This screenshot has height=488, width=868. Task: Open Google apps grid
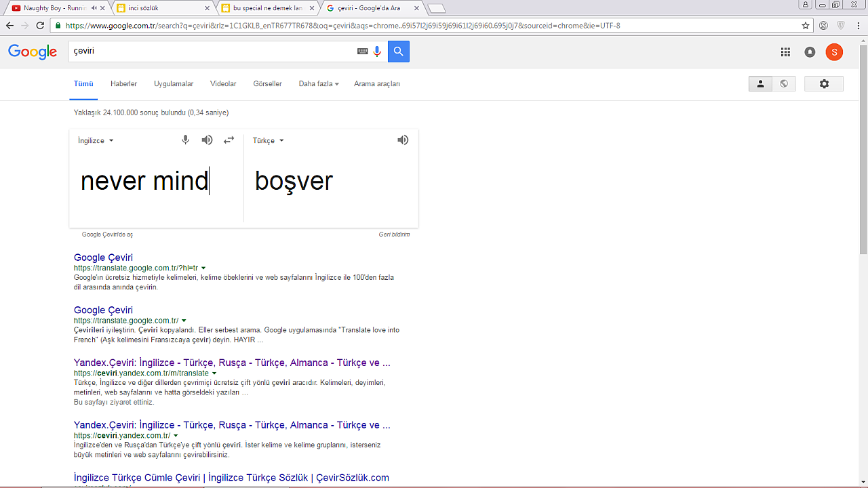785,52
